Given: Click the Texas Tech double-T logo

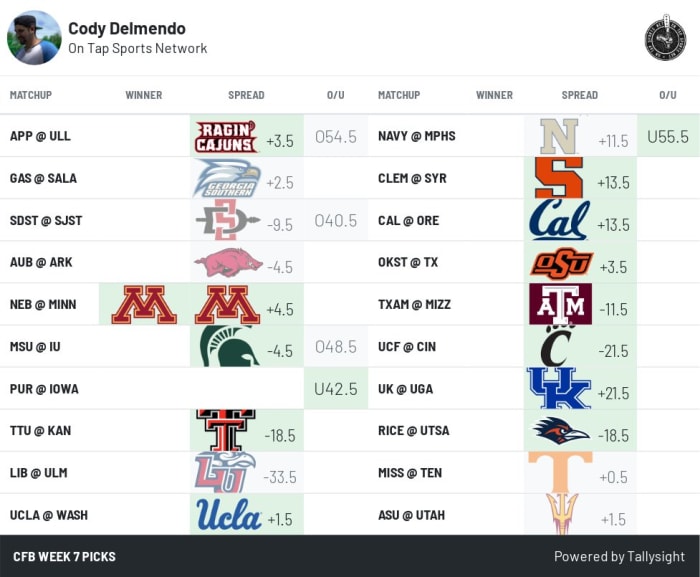Looking at the screenshot, I should click(226, 430).
